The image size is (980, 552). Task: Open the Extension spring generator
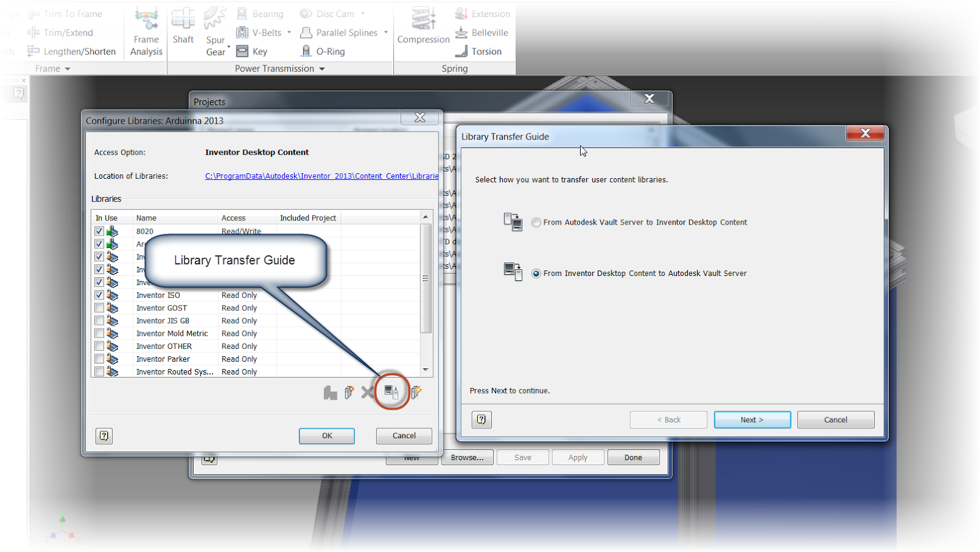[x=483, y=14]
